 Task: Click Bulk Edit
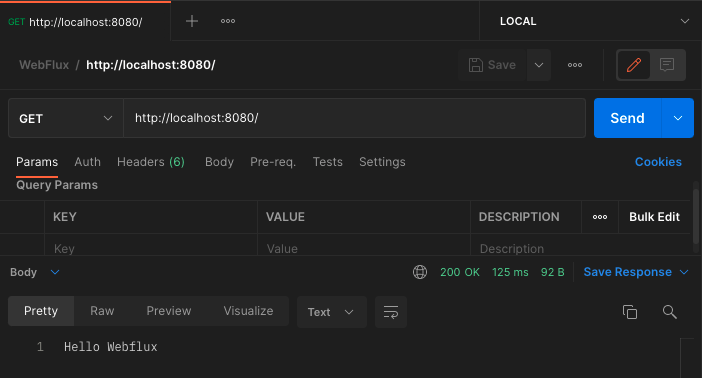pyautogui.click(x=654, y=217)
